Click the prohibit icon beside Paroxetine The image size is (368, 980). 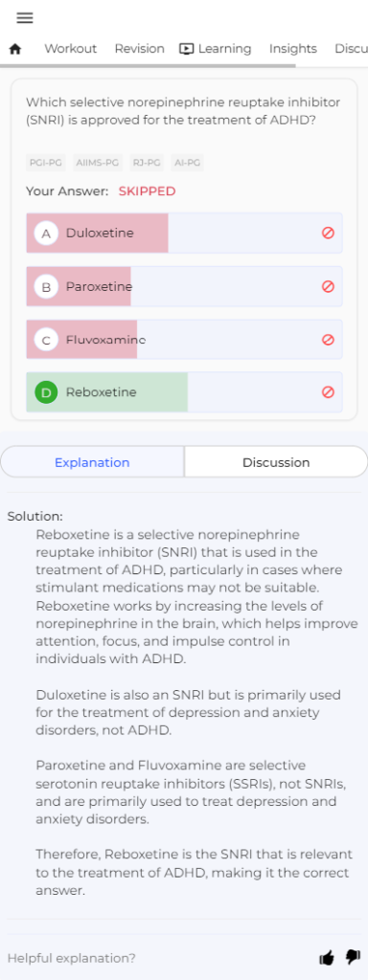click(x=328, y=286)
